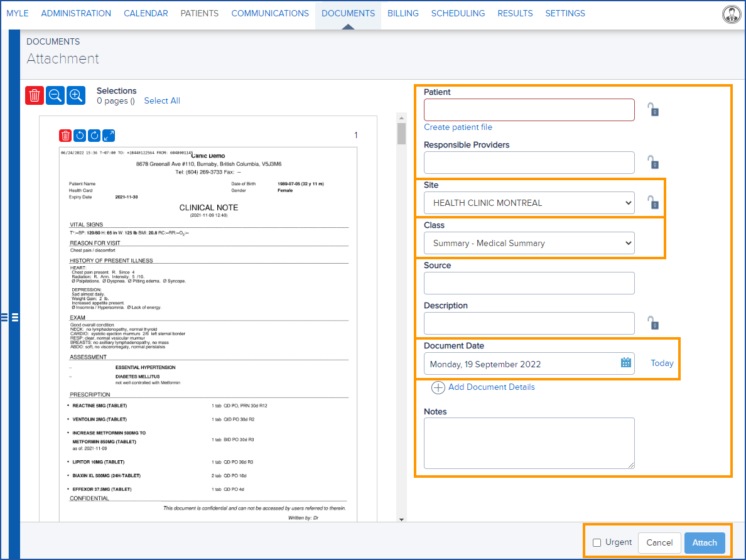Viewport: 746px width, 560px height.
Task: Click the zoom out magnifier icon
Action: [55, 95]
